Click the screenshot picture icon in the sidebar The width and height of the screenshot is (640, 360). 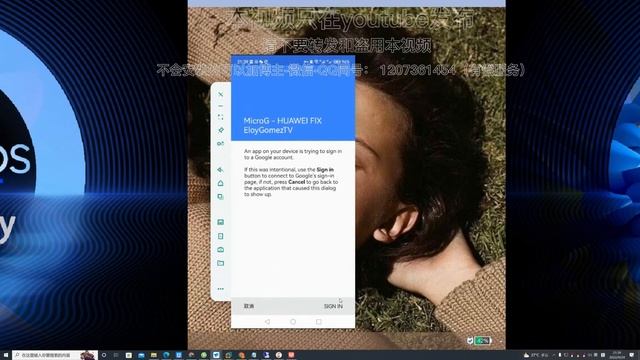pyautogui.click(x=220, y=222)
